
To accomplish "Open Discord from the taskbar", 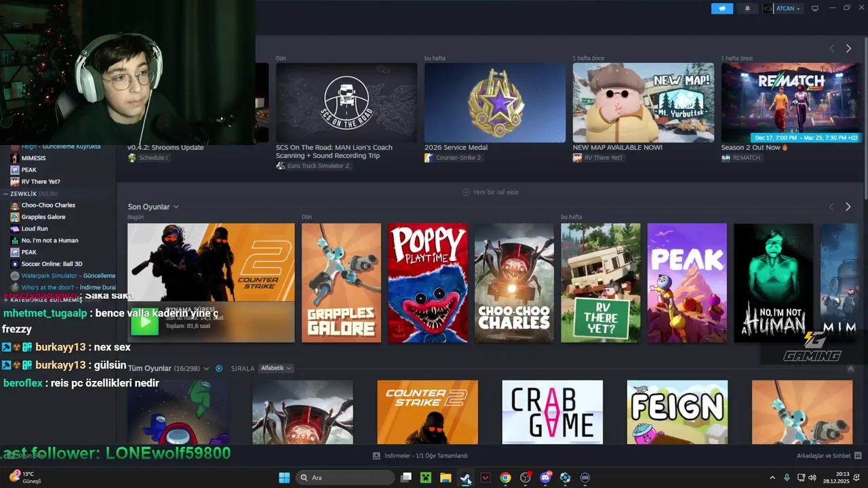I will [x=545, y=477].
